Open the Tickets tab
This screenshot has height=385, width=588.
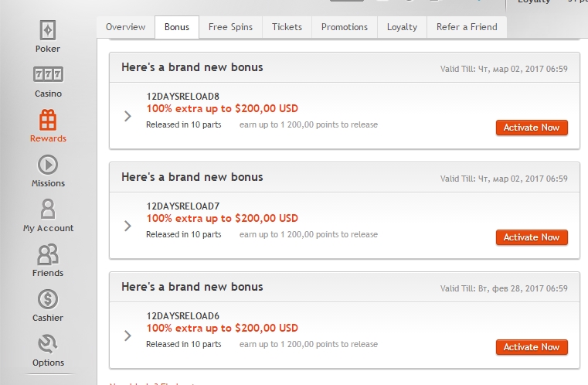click(287, 27)
